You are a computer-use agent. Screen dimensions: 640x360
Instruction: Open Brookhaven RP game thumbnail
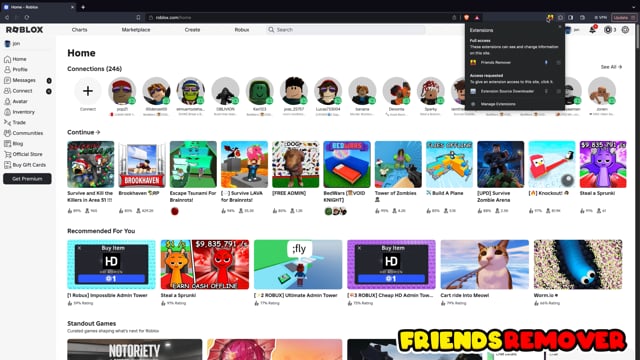pyautogui.click(x=142, y=164)
